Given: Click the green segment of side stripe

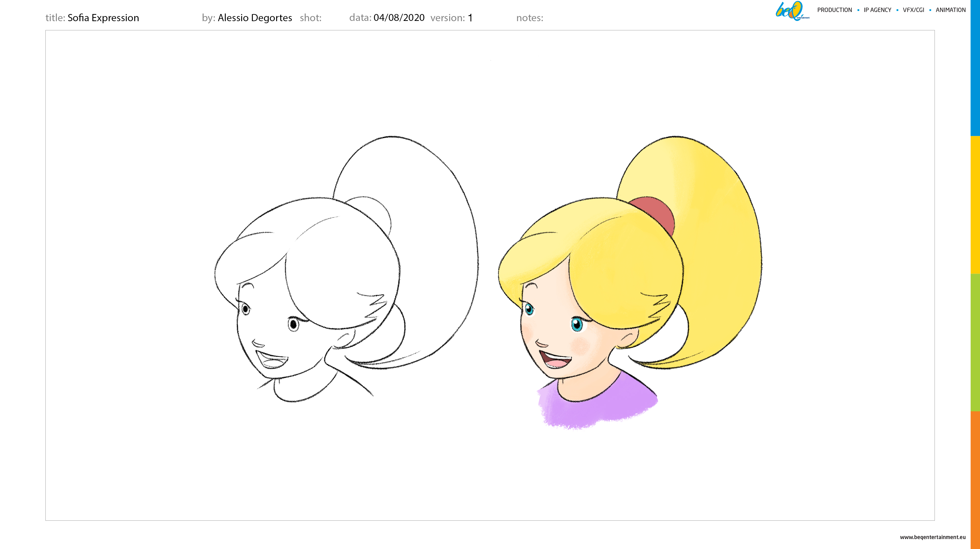Looking at the screenshot, I should [975, 342].
